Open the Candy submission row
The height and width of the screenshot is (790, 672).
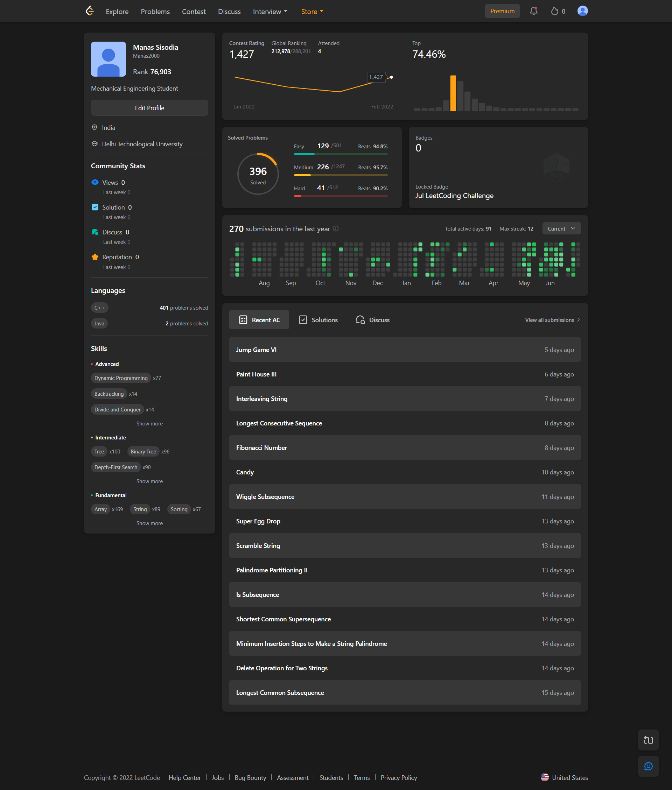[x=405, y=472]
